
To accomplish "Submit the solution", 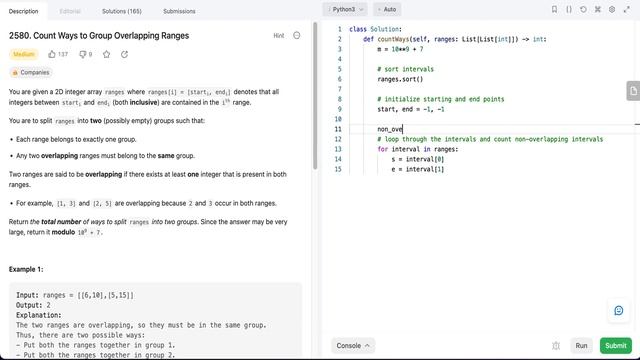I will point(616,346).
